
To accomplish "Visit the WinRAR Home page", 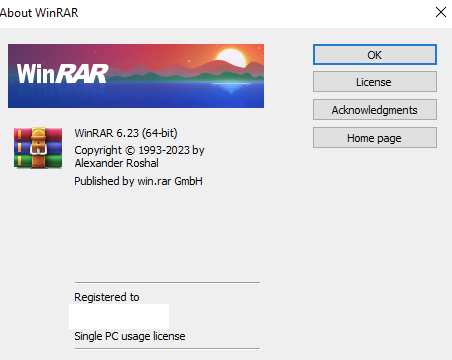I will point(375,137).
